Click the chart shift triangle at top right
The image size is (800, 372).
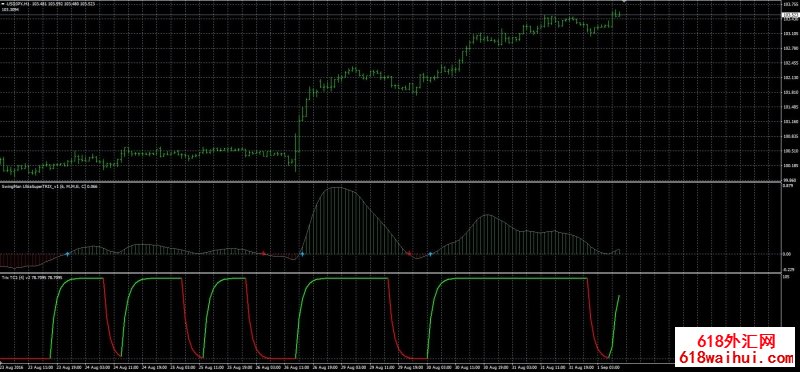point(623,2)
